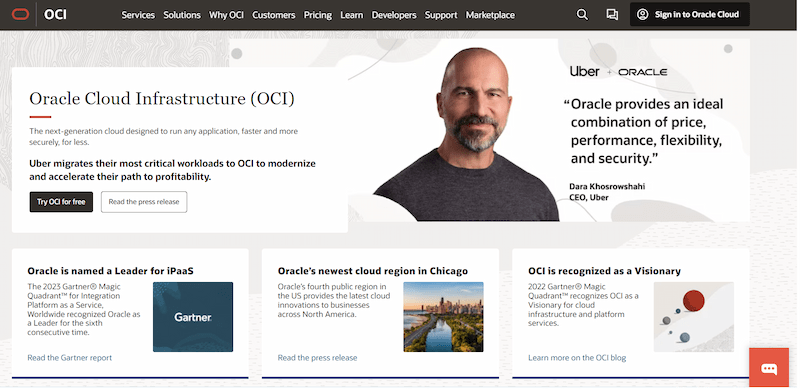Open the Solutions menu
Screen dimensions: 800x389
pos(182,15)
